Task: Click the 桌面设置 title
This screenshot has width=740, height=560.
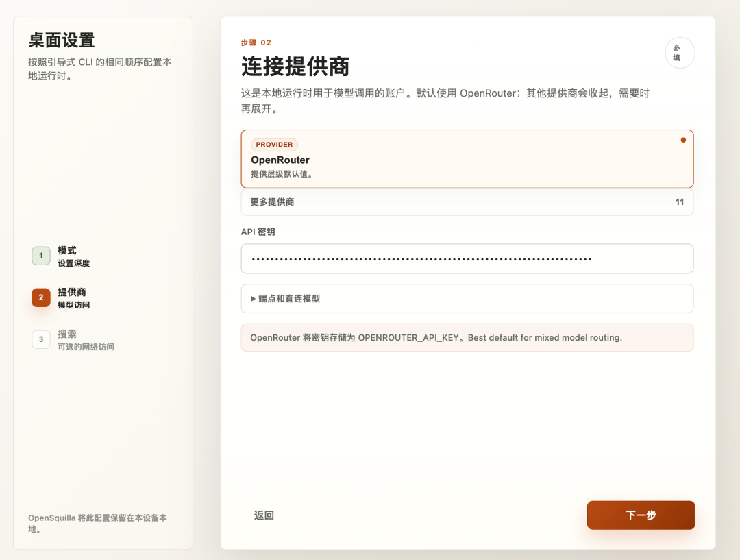Action: [62, 40]
